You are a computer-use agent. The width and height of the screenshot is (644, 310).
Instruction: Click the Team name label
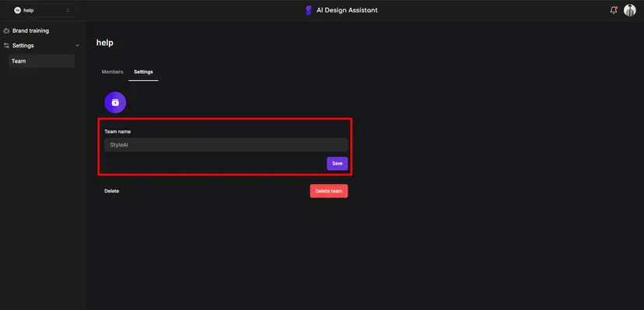point(117,131)
